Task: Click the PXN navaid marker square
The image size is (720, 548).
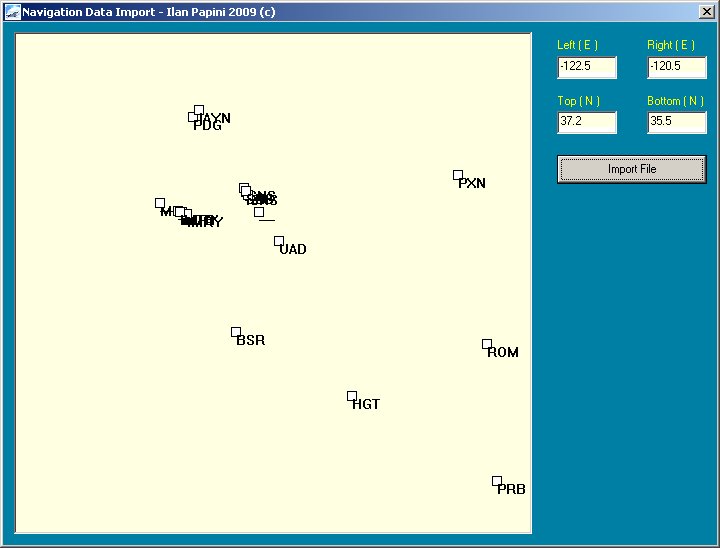Action: 458,175
